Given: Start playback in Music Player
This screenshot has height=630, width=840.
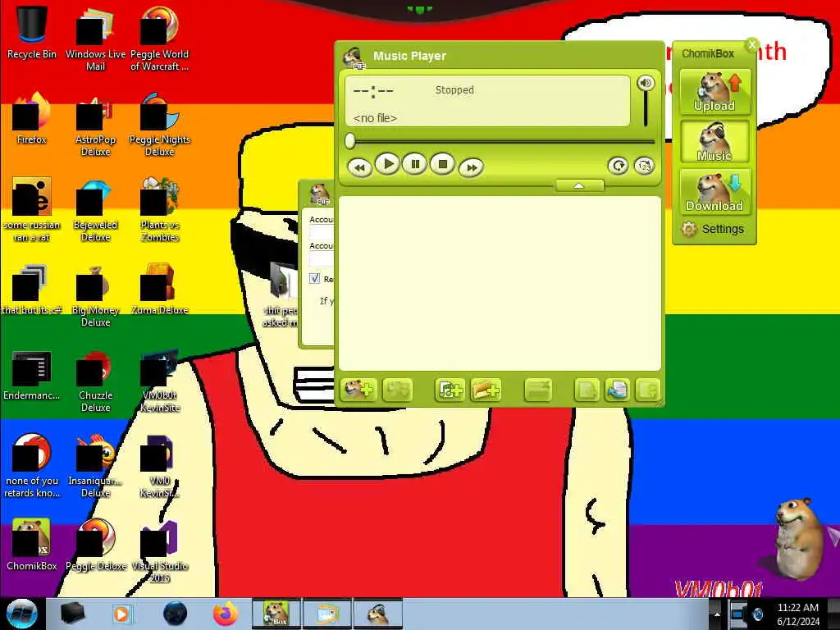Looking at the screenshot, I should click(387, 164).
